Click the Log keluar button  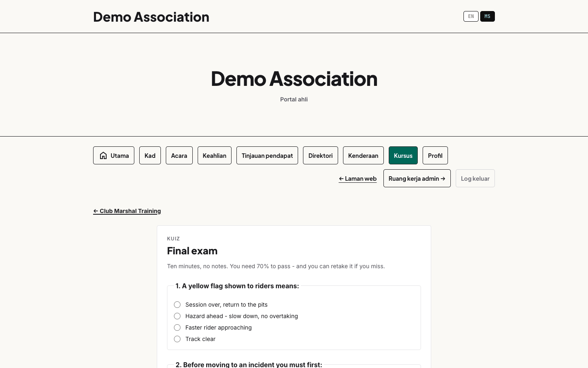(x=475, y=178)
